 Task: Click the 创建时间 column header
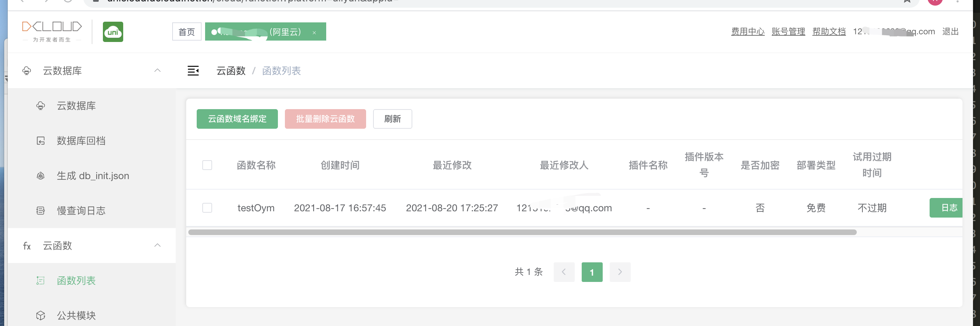coord(340,165)
